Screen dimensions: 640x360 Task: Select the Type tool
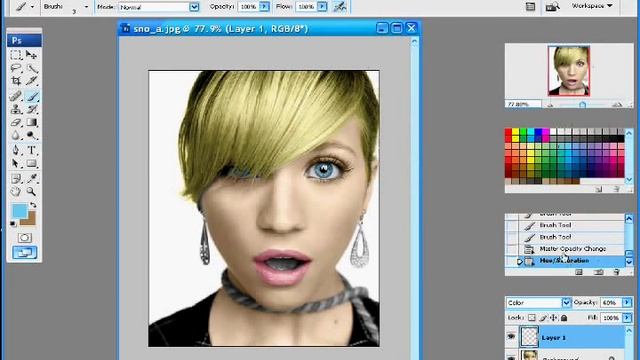pyautogui.click(x=31, y=150)
